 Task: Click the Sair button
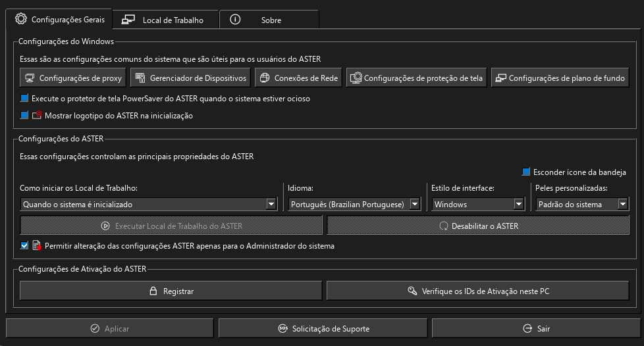536,328
